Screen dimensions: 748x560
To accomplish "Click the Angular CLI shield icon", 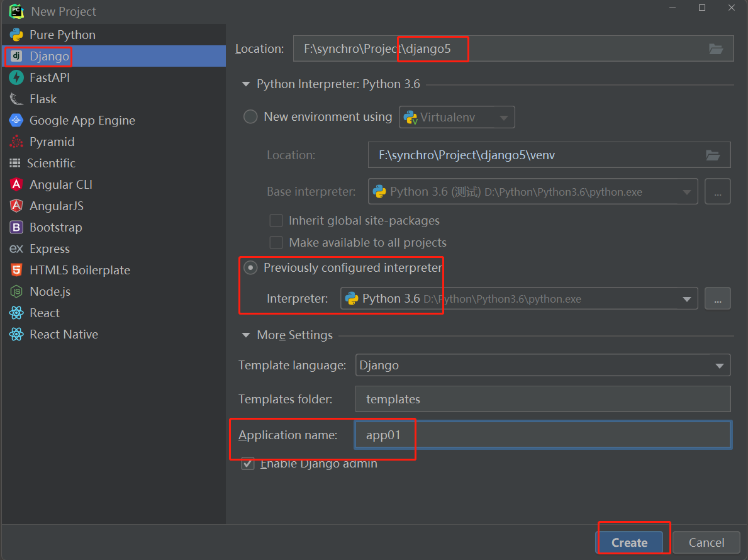I will pos(16,184).
